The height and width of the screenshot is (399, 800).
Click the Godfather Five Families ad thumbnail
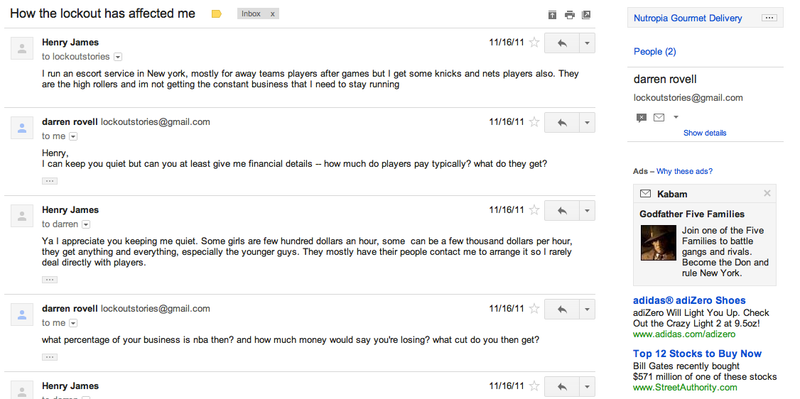point(659,243)
